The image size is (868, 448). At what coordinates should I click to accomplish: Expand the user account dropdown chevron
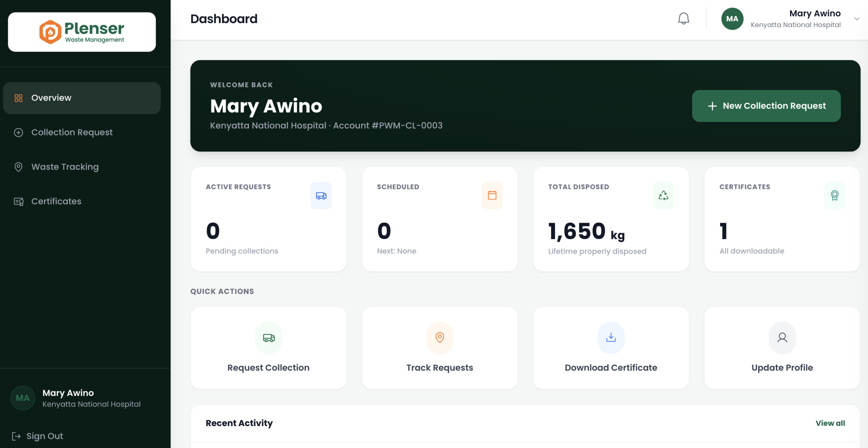pos(857,19)
